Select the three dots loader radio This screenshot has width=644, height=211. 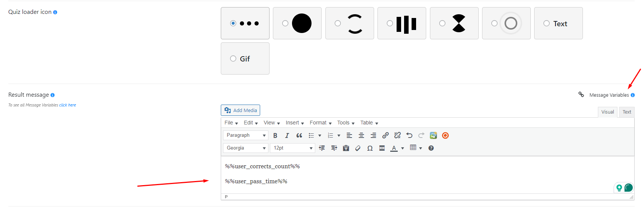pos(233,23)
